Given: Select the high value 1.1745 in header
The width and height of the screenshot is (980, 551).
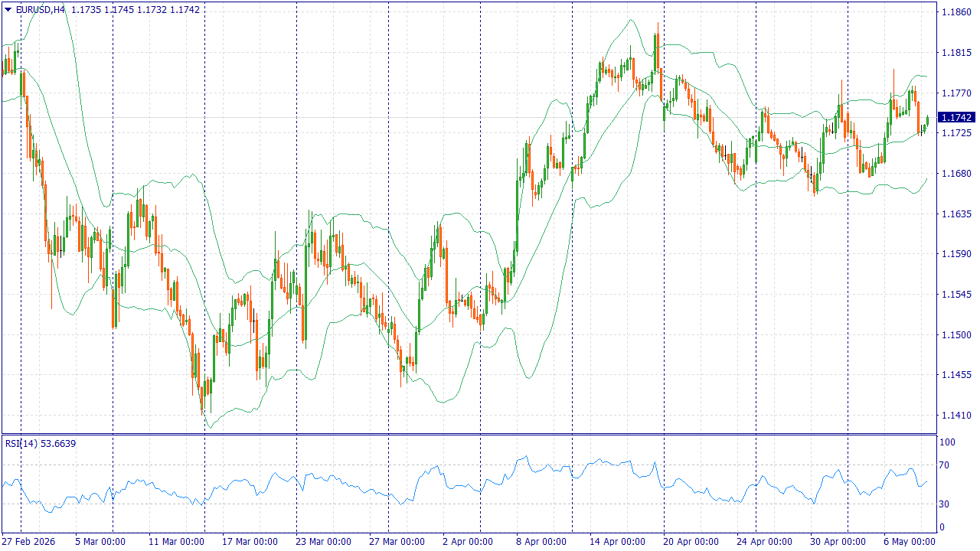Looking at the screenshot, I should click(x=118, y=9).
